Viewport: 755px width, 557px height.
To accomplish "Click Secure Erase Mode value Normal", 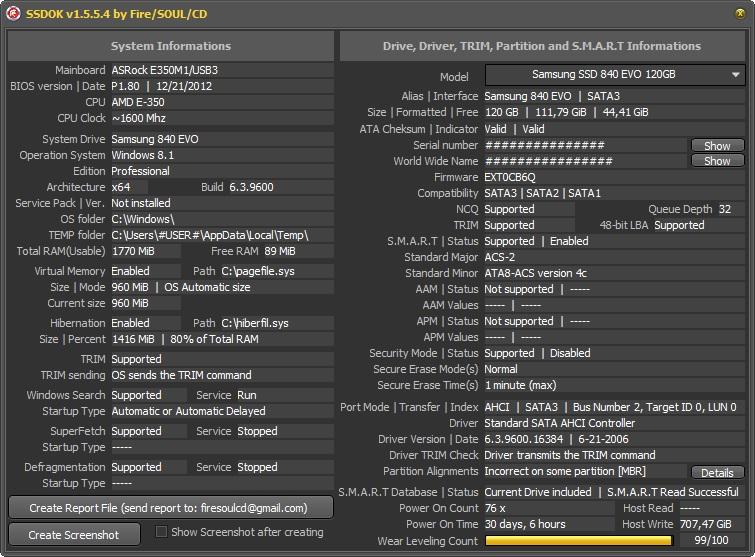I will click(501, 369).
